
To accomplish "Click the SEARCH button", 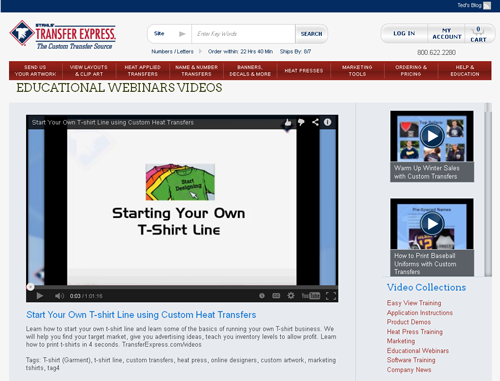I will pos(311,34).
